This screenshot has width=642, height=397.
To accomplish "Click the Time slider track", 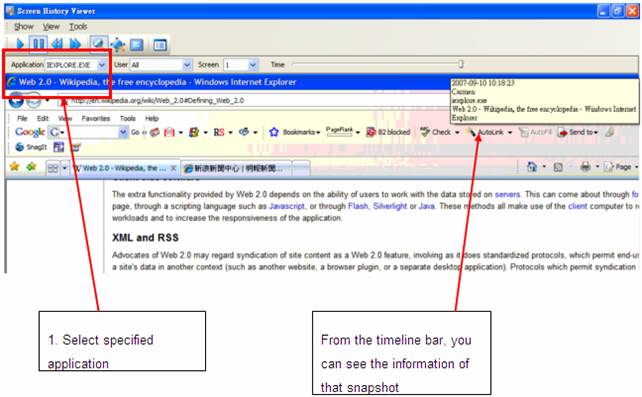I will [x=377, y=64].
